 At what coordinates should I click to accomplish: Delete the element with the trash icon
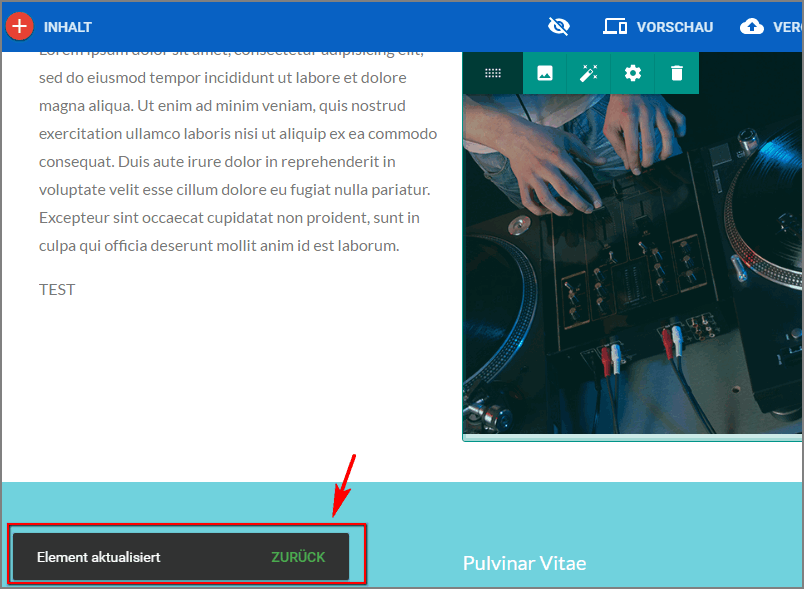[677, 73]
